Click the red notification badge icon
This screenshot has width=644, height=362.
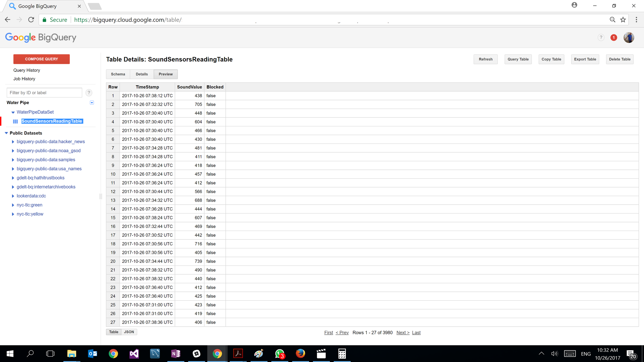613,38
